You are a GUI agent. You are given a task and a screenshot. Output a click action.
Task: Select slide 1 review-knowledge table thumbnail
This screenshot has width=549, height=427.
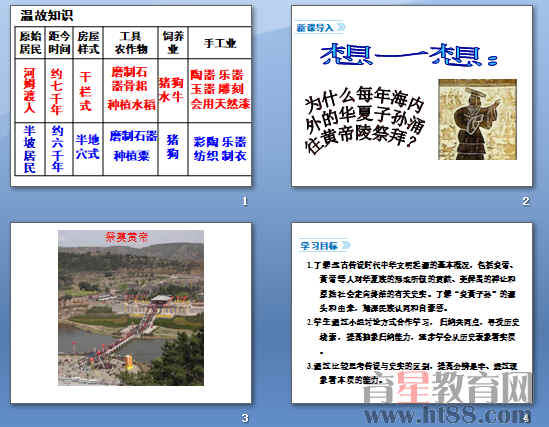(131, 96)
